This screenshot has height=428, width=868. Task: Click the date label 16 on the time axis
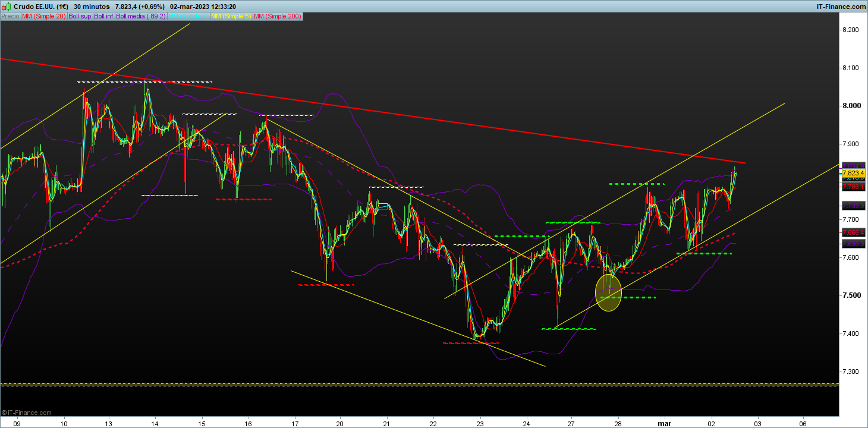[248, 423]
